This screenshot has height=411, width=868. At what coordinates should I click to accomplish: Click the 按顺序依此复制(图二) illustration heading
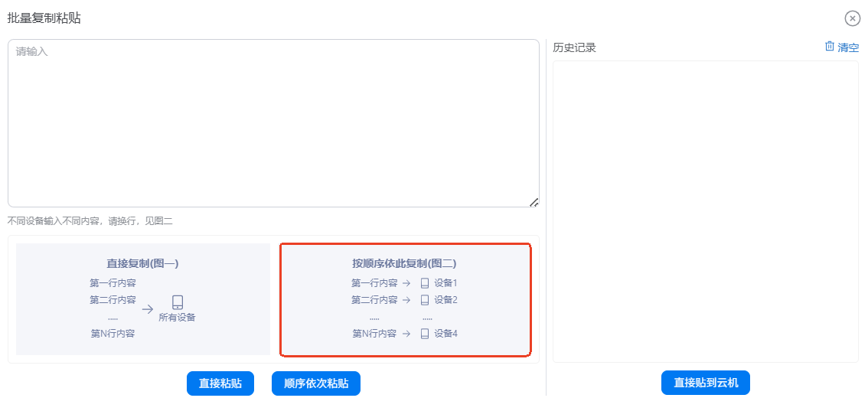(405, 264)
